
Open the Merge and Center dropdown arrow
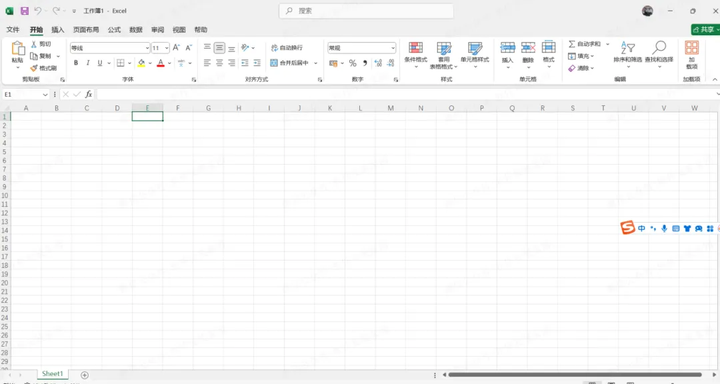[316, 63]
